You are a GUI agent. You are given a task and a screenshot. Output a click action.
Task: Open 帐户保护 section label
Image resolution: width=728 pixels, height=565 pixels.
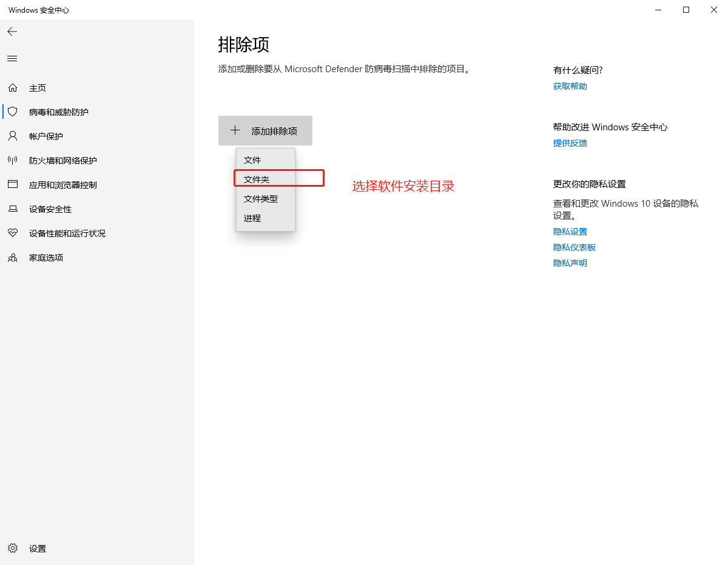tap(46, 136)
